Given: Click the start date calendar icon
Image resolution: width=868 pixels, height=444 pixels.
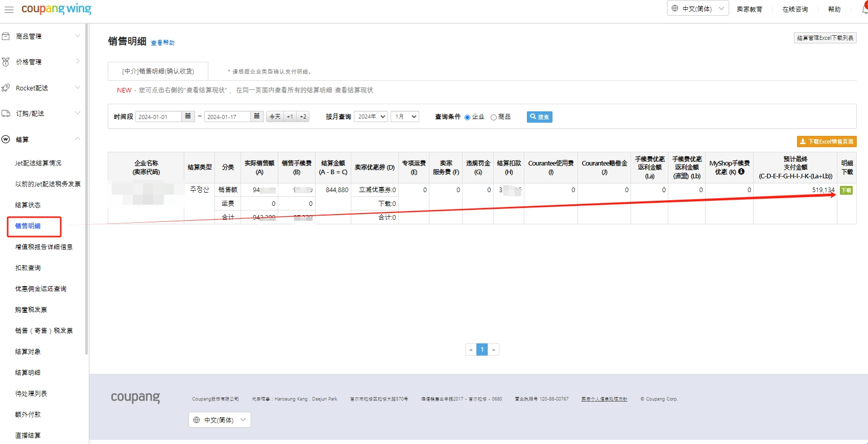Looking at the screenshot, I should click(188, 116).
